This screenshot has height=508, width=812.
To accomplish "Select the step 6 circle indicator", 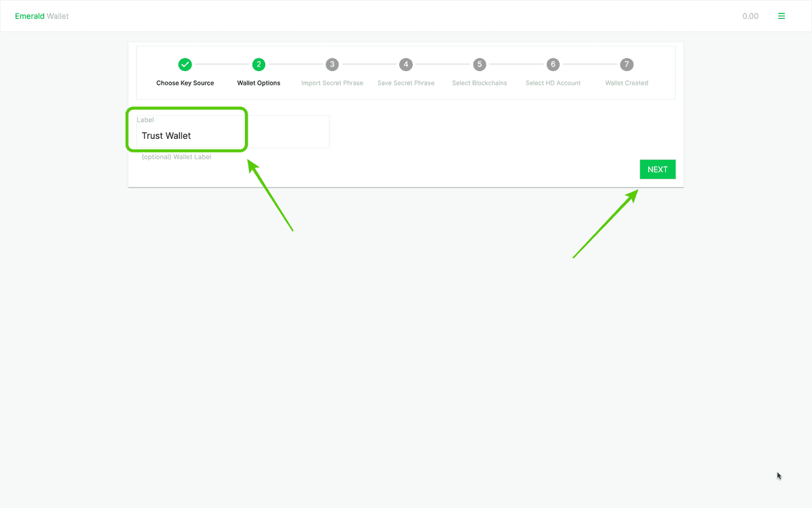I will [552, 64].
